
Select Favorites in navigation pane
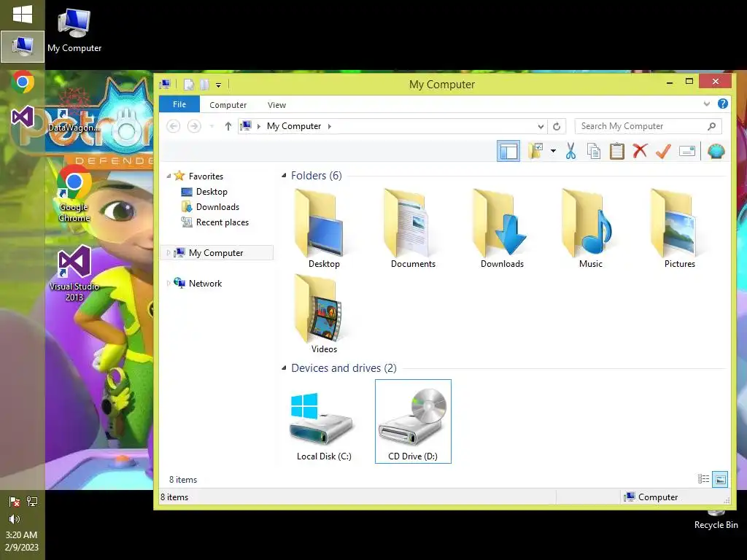click(206, 176)
